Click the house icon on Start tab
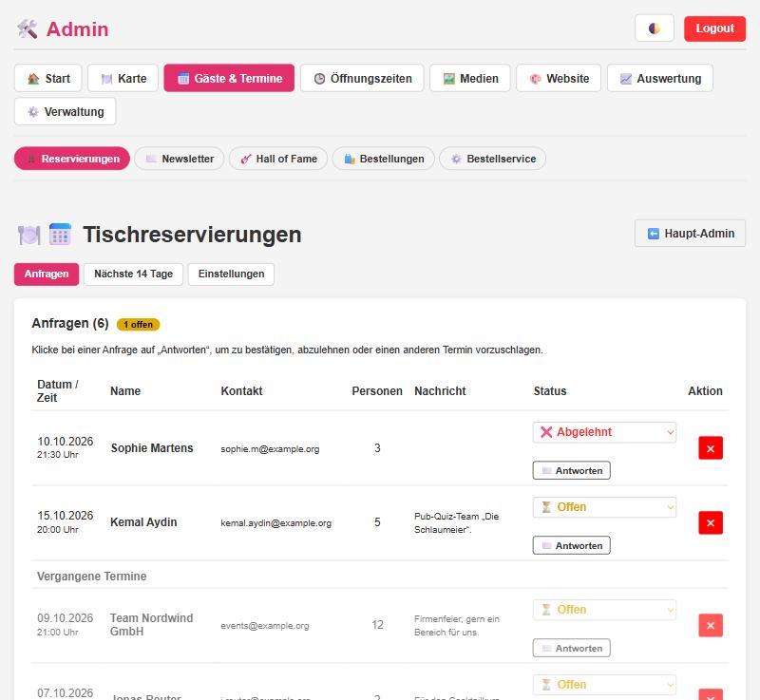This screenshot has height=700, width=760. pyautogui.click(x=33, y=79)
